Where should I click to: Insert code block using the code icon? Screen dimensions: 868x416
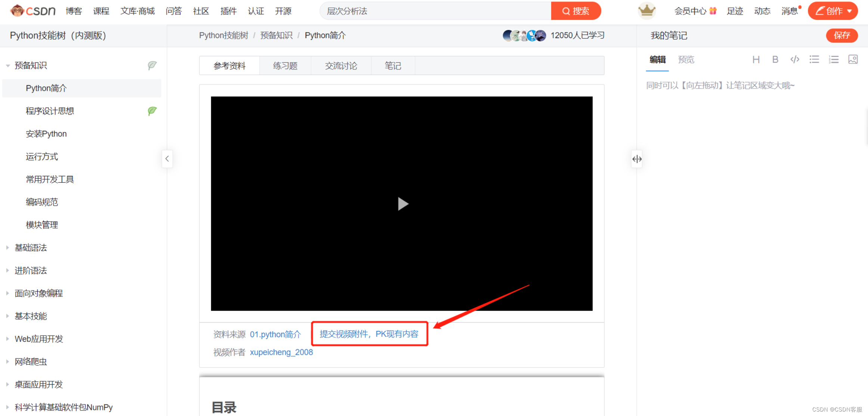(x=794, y=60)
